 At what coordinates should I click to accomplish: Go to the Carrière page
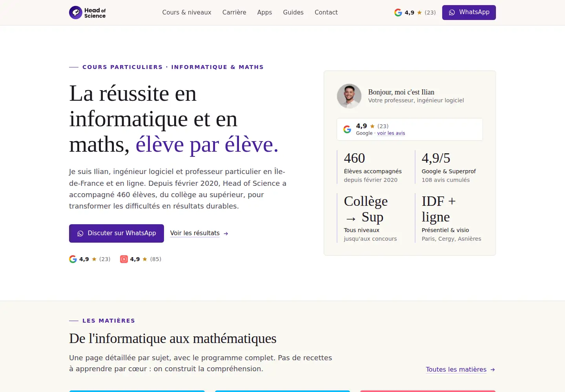(x=234, y=13)
